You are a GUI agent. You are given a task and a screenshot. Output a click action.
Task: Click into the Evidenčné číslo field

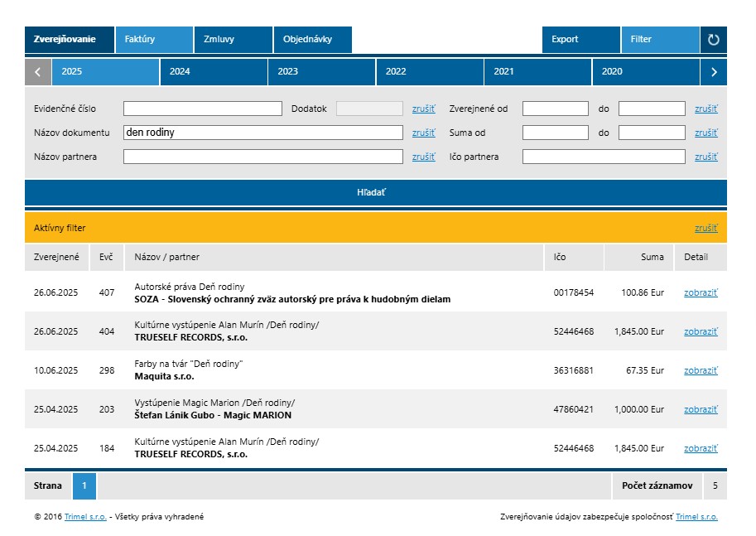202,109
